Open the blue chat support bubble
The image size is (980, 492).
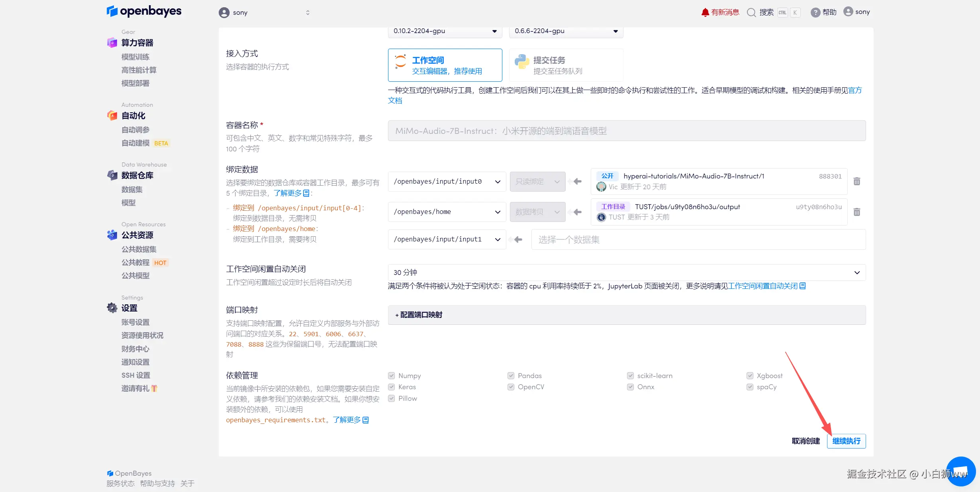960,472
